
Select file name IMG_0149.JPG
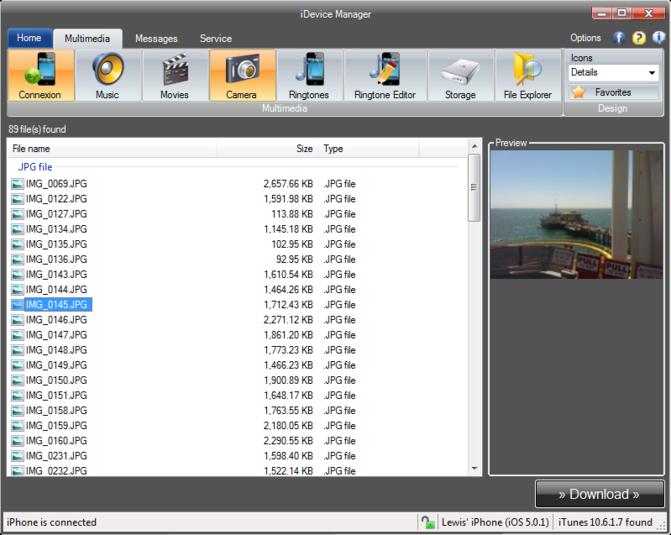pyautogui.click(x=56, y=366)
